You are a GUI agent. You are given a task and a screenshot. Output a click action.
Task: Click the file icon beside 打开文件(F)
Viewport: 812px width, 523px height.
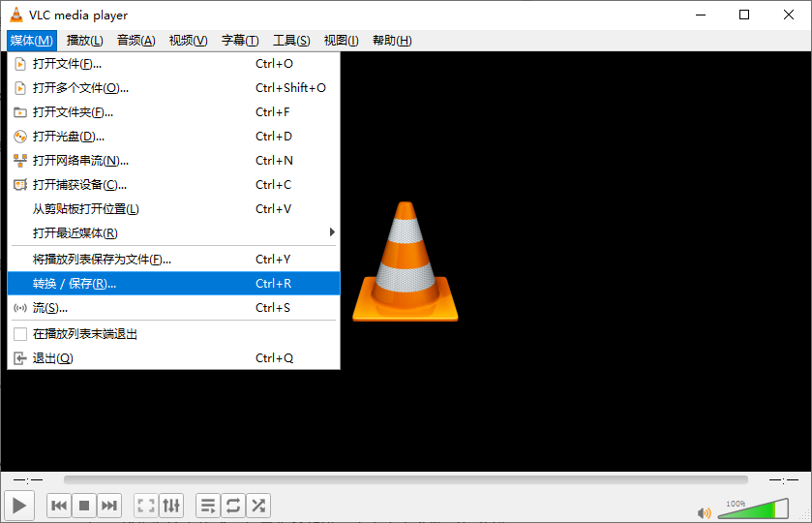click(x=20, y=64)
